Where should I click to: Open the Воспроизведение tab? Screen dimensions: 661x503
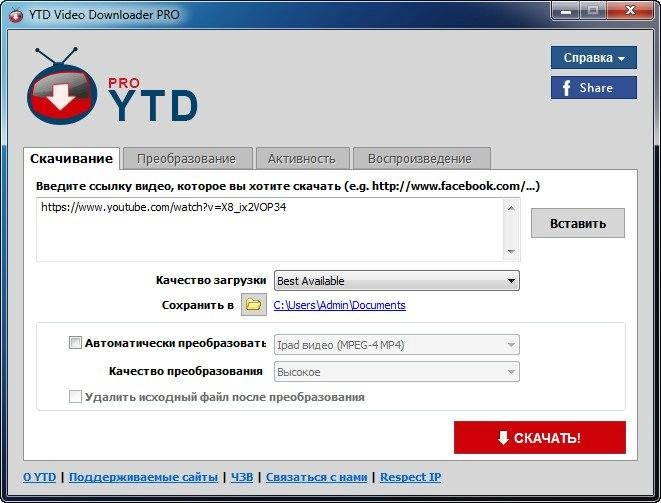tap(420, 159)
